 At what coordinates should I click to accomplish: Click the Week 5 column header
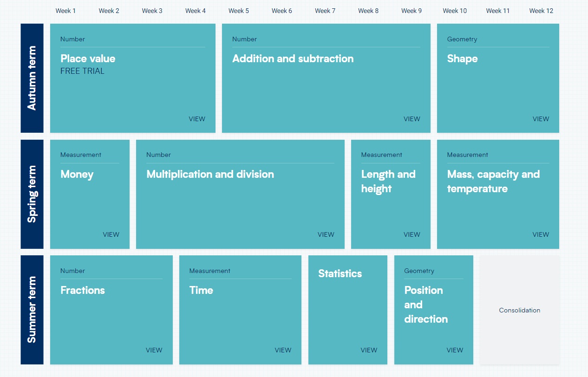coord(239,11)
